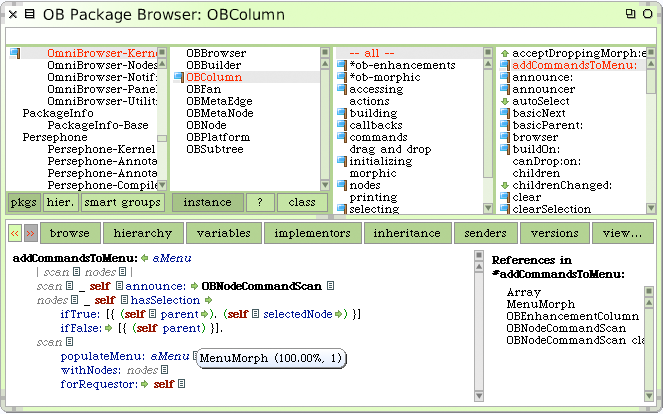Expand the Persephone package group

pos(55,137)
